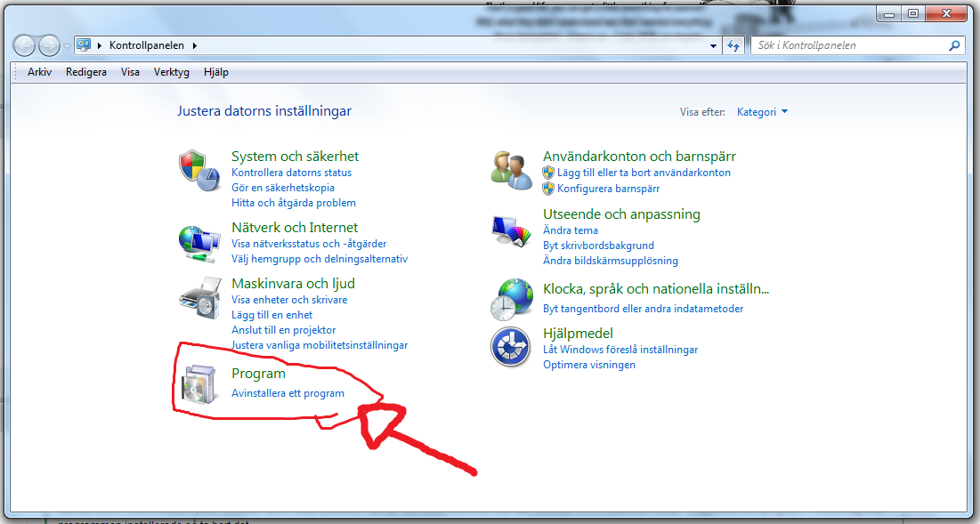Image resolution: width=980 pixels, height=524 pixels.
Task: Open the Verktyg menu
Action: [x=171, y=72]
